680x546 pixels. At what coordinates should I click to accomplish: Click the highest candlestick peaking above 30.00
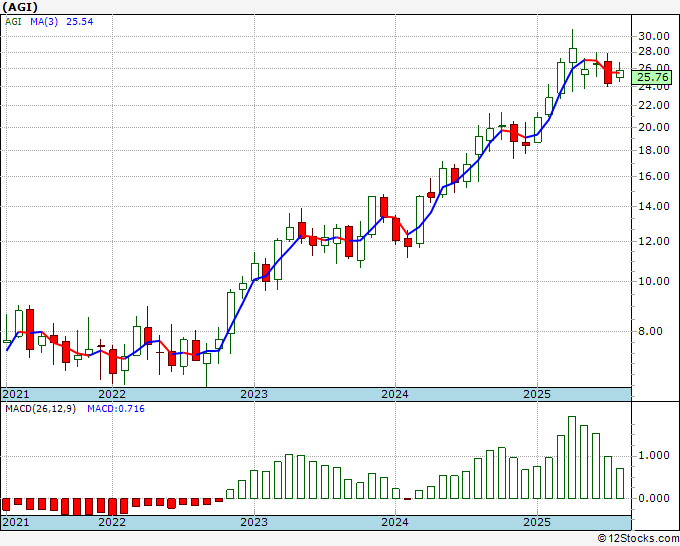pos(572,60)
